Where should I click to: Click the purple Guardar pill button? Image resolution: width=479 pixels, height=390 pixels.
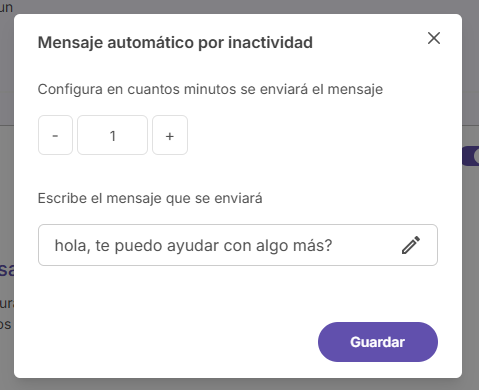[x=378, y=342]
